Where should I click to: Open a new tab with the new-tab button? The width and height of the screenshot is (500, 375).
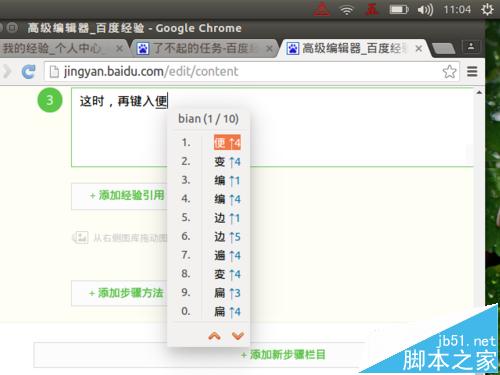click(x=444, y=49)
